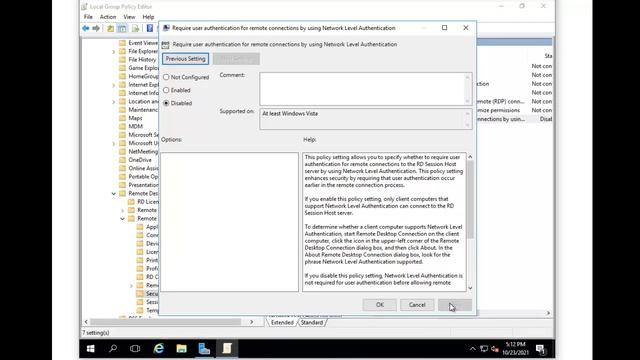Select the OneDrive tree folder
The image size is (640, 360).
tap(140, 160)
